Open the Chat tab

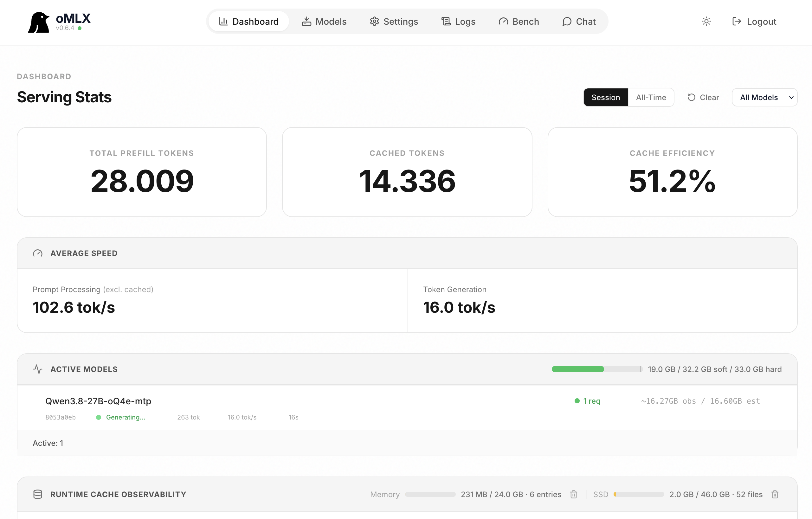[x=579, y=22]
